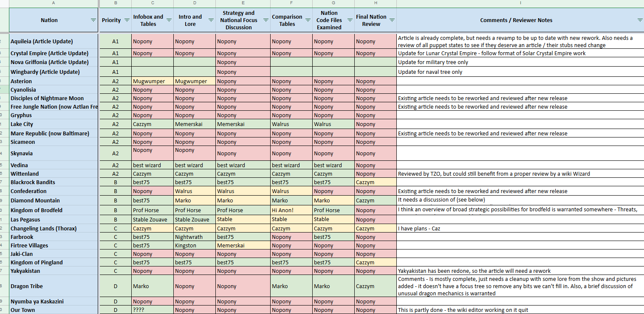644x314 pixels.
Task: Select the "Our Town" nation cell
Action: 54,310
